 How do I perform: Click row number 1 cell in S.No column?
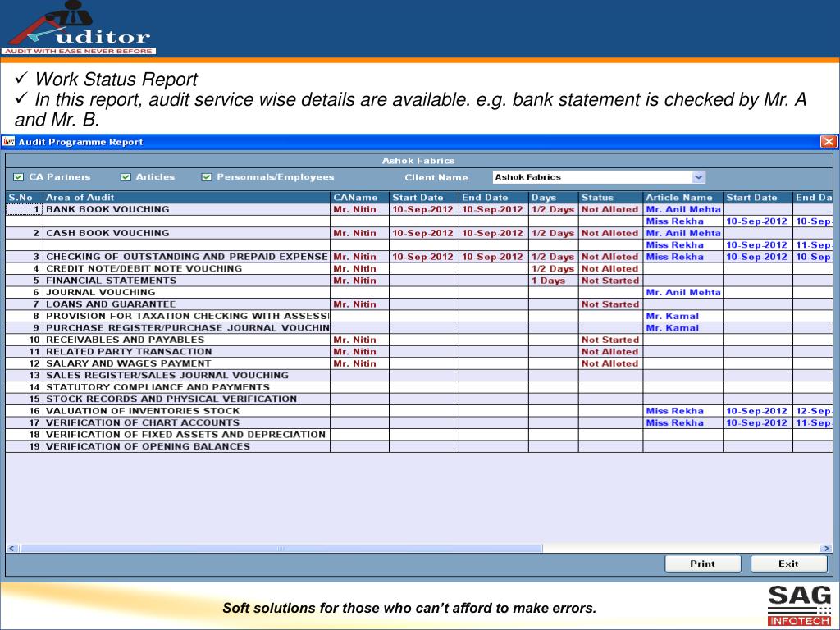coord(24,209)
